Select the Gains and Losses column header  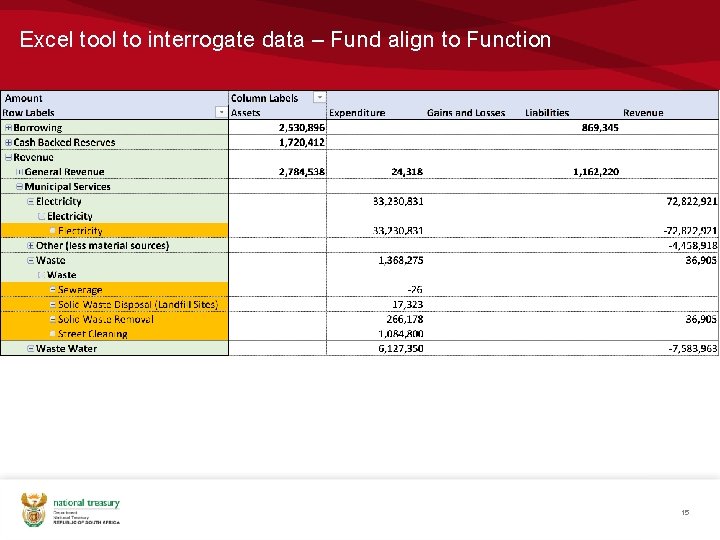point(466,113)
